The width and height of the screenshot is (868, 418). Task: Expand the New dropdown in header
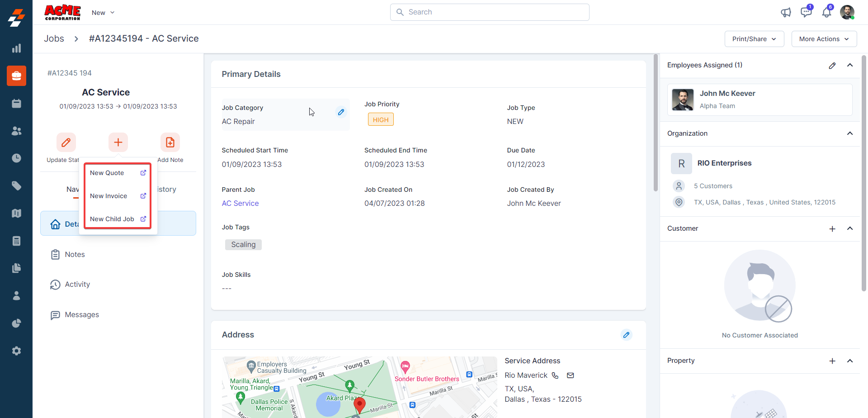coord(103,13)
